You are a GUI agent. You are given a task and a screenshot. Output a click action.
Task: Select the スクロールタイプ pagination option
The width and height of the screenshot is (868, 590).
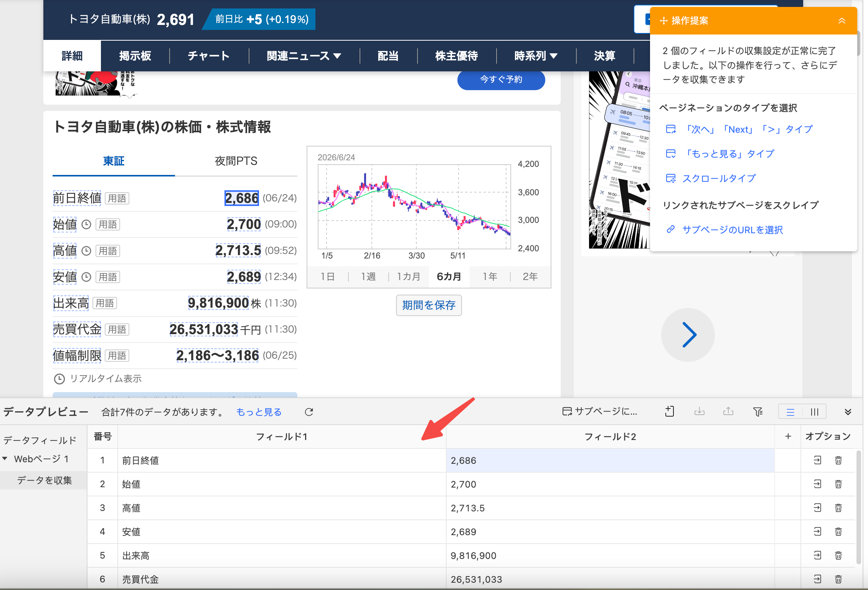coord(711,178)
